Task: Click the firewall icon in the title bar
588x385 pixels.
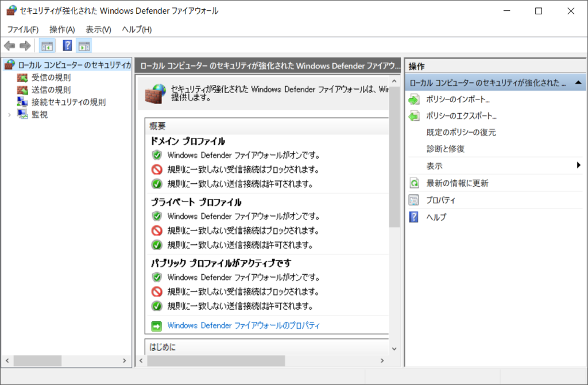Action: 11,11
